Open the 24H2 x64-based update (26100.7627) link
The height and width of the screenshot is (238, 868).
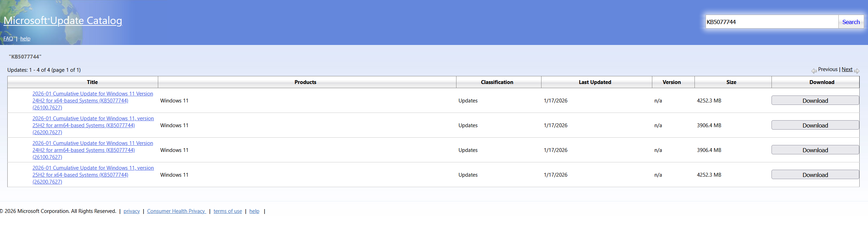92,100
